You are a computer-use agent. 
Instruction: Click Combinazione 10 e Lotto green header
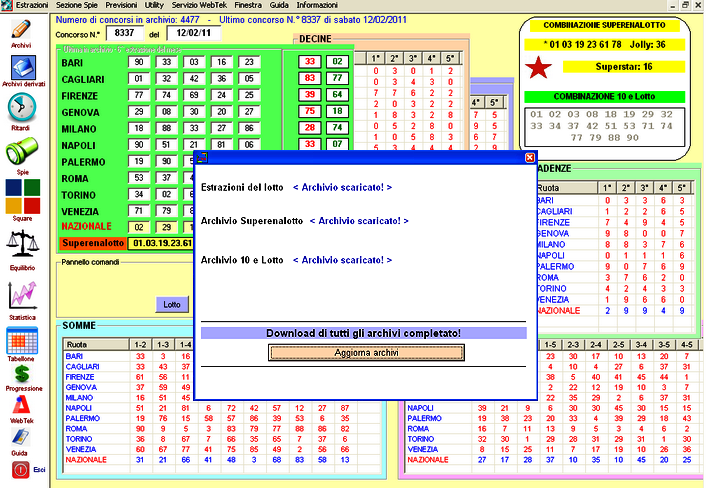click(x=604, y=97)
